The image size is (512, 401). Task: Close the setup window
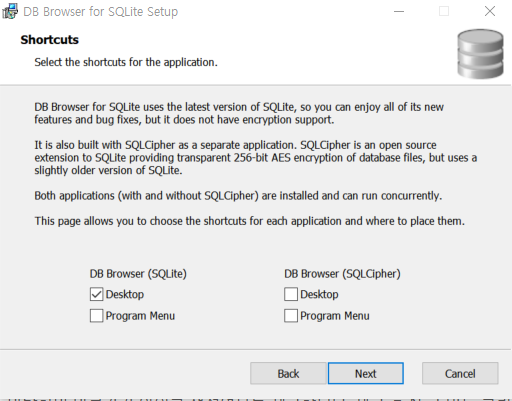point(490,11)
